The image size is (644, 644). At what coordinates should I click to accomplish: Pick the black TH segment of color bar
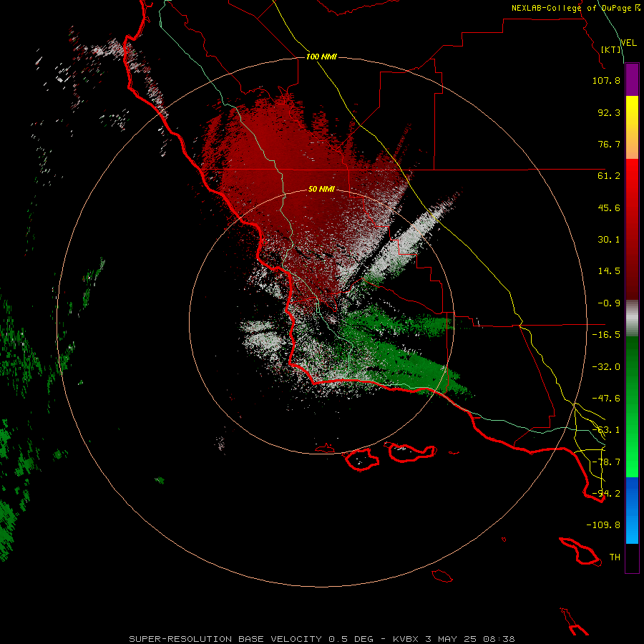(x=632, y=558)
